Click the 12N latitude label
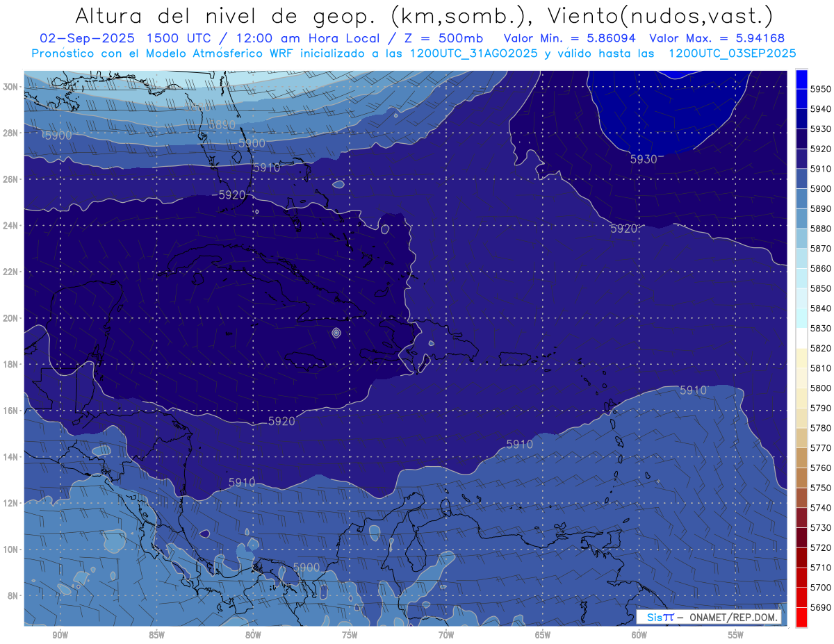834x644 pixels. (x=10, y=503)
